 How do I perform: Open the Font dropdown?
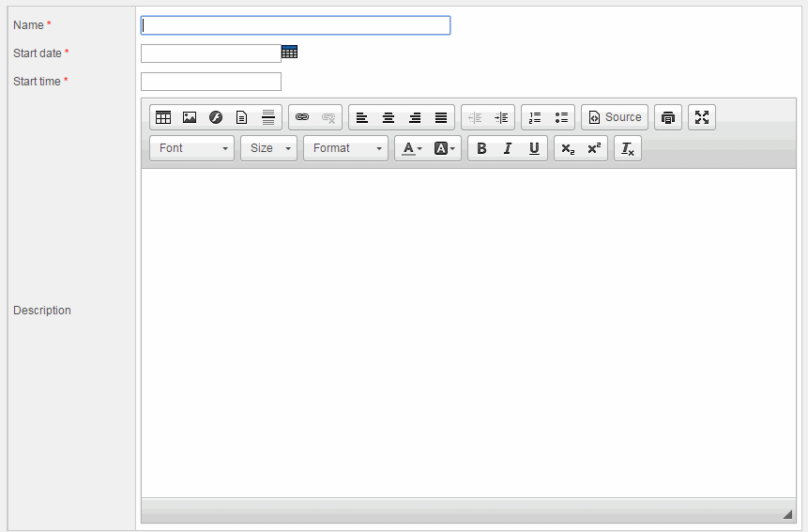click(192, 148)
